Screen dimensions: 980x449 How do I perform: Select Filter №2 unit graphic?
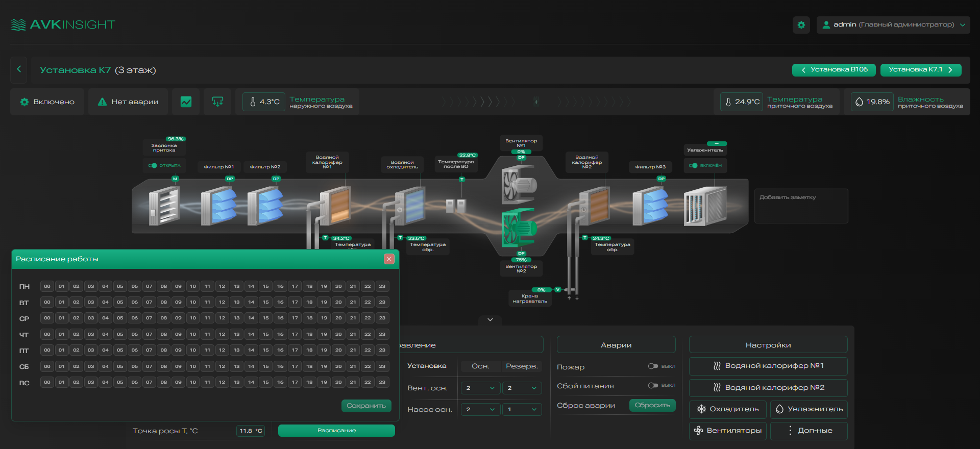pyautogui.click(x=265, y=206)
